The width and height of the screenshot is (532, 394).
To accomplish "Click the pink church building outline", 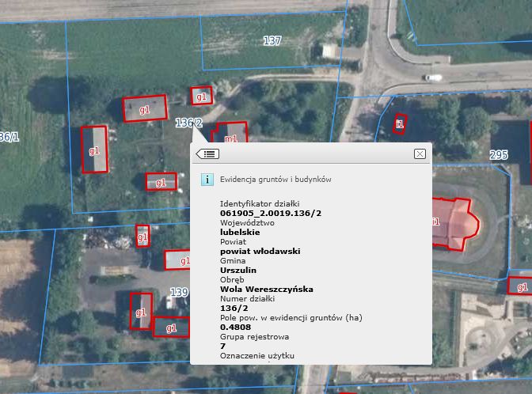I will click(455, 224).
